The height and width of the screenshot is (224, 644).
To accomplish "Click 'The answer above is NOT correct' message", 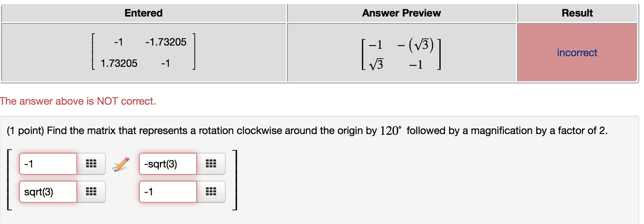I will pos(78,101).
